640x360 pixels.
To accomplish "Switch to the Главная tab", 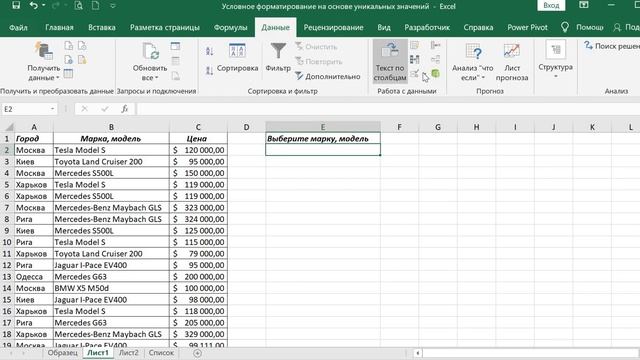I will (x=59, y=27).
